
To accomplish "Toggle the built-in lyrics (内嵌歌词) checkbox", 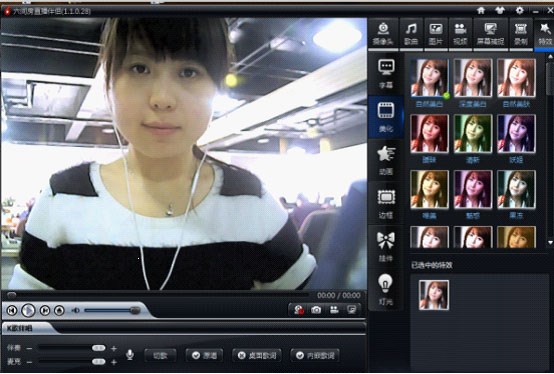I will 315,355.
